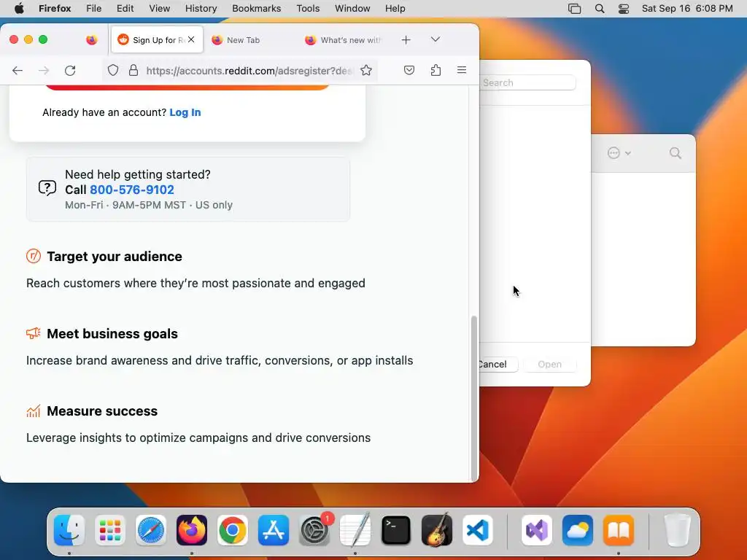Click the padlock site security icon
The image size is (747, 560).
[133, 71]
